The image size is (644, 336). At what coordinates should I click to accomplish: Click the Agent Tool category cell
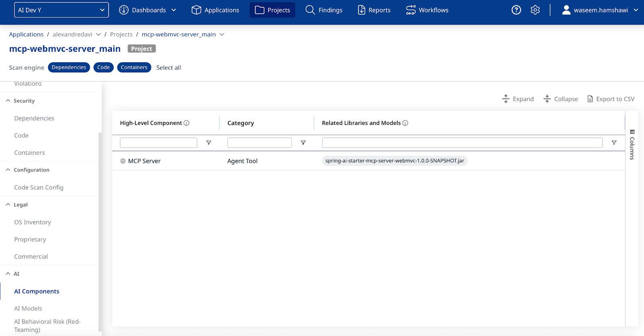click(242, 161)
